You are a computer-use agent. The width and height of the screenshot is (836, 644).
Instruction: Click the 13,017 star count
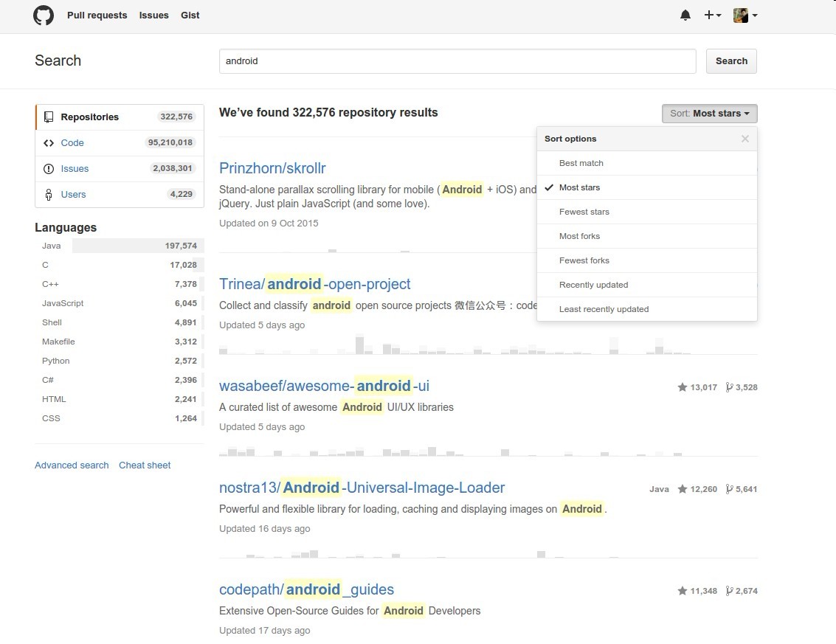pos(703,387)
